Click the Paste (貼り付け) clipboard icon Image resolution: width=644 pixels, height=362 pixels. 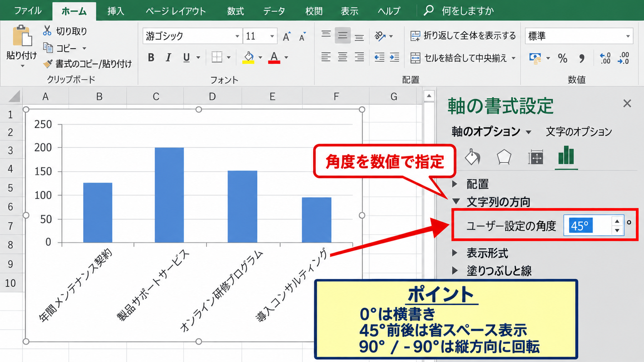22,36
